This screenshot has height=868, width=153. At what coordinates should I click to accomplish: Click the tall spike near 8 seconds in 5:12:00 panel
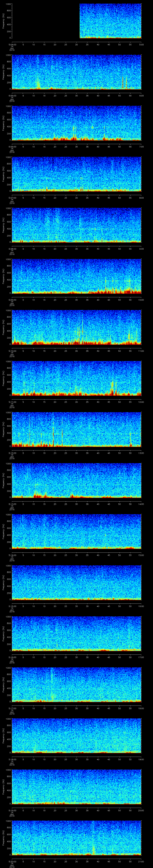(30, 428)
